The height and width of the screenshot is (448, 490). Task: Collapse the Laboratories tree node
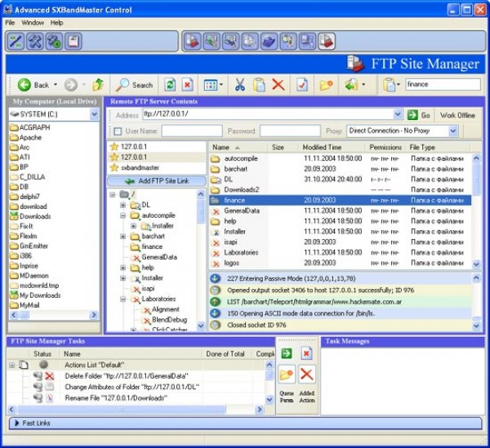pos(122,299)
